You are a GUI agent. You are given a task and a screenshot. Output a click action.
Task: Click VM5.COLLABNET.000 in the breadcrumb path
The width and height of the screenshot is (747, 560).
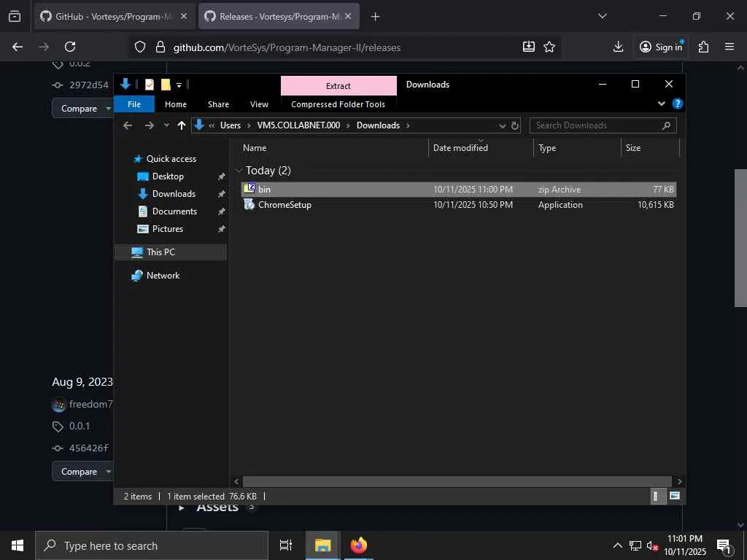[x=298, y=125]
